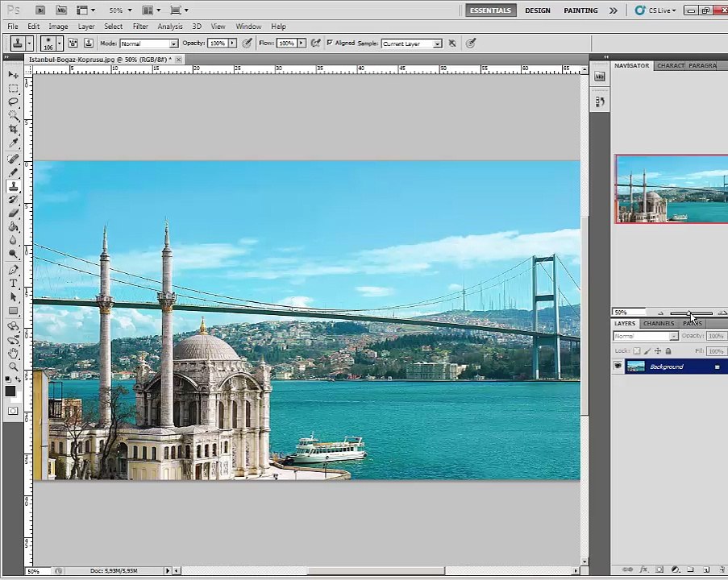The height and width of the screenshot is (580, 728).
Task: Open the Flow slider arrow
Action: point(302,43)
